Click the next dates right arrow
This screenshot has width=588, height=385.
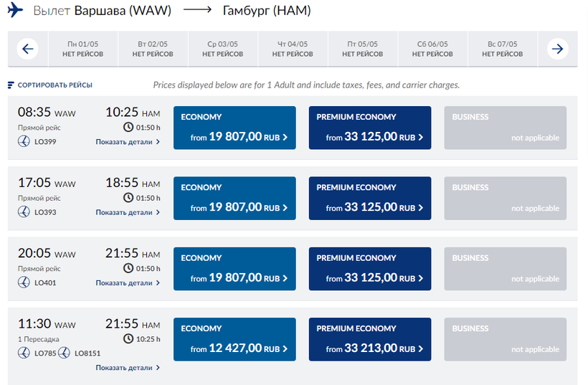(x=557, y=49)
